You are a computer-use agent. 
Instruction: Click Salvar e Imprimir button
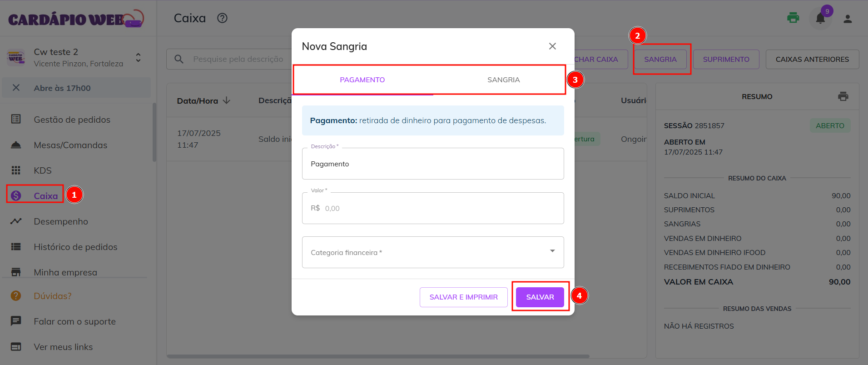coord(463,297)
